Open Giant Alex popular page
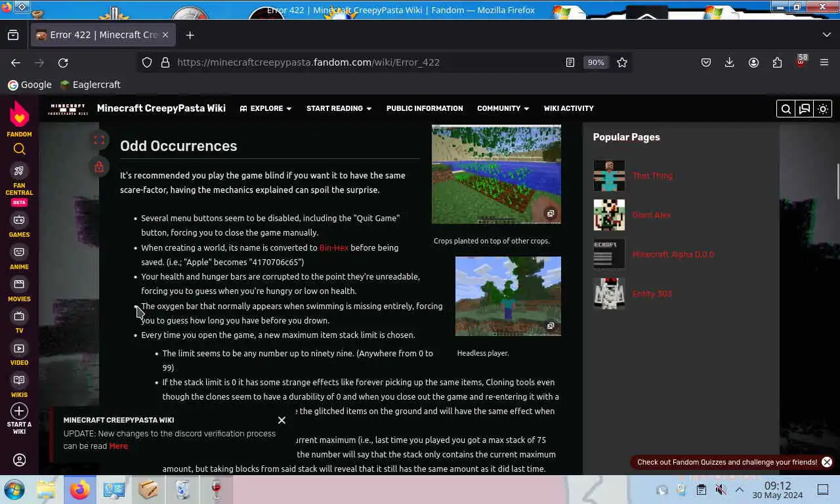The image size is (840, 504). (652, 215)
